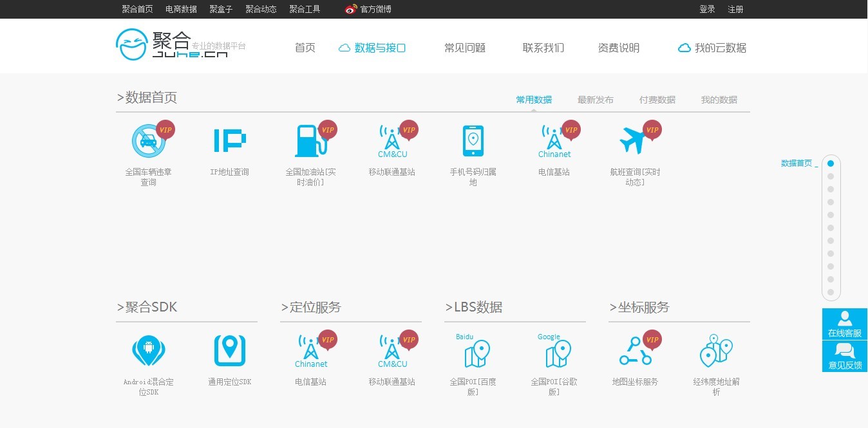
Task: Open the Android混合定位SDK icon
Action: pos(148,351)
